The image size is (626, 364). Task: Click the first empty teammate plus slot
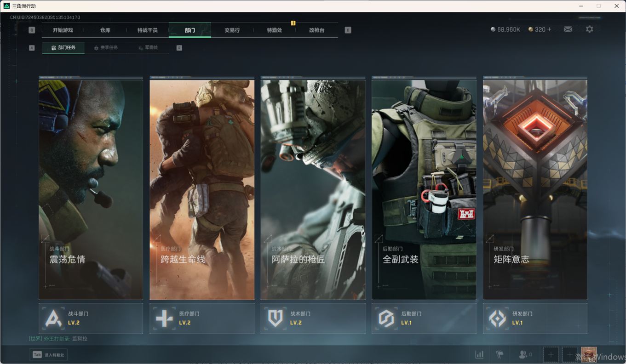(551, 355)
